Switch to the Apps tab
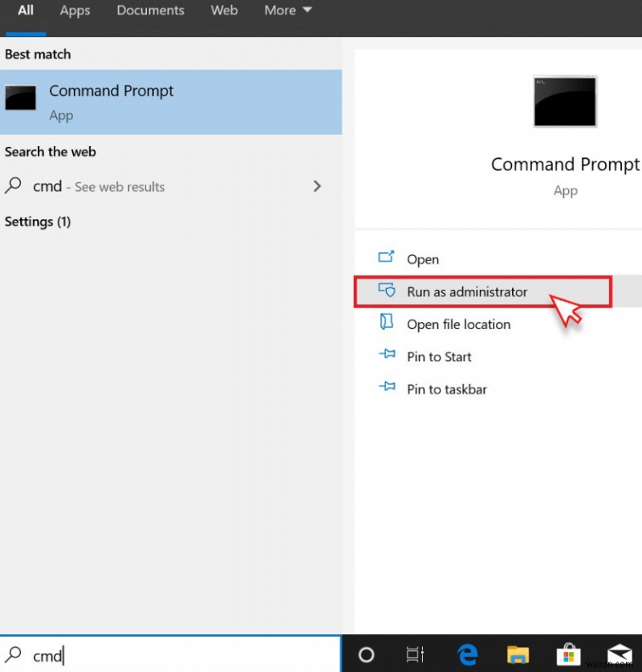 point(75,10)
